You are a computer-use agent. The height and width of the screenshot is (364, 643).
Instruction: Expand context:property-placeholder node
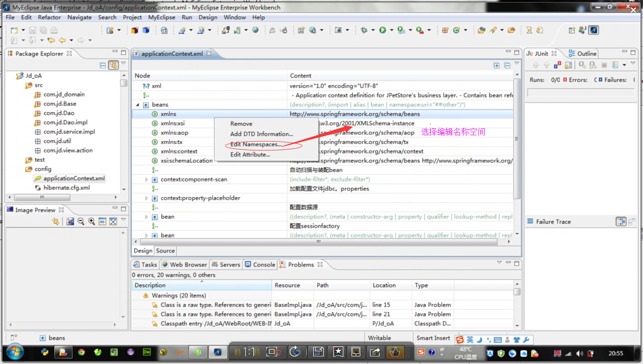pyautogui.click(x=146, y=198)
